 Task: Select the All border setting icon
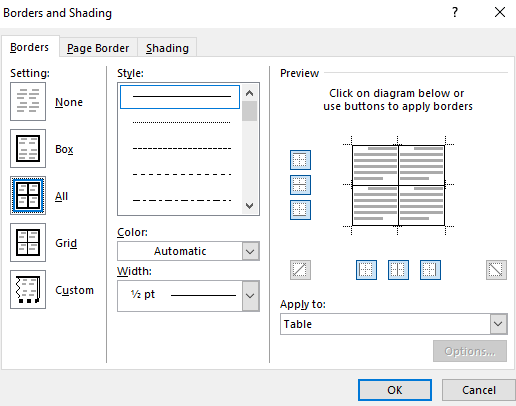tap(28, 196)
